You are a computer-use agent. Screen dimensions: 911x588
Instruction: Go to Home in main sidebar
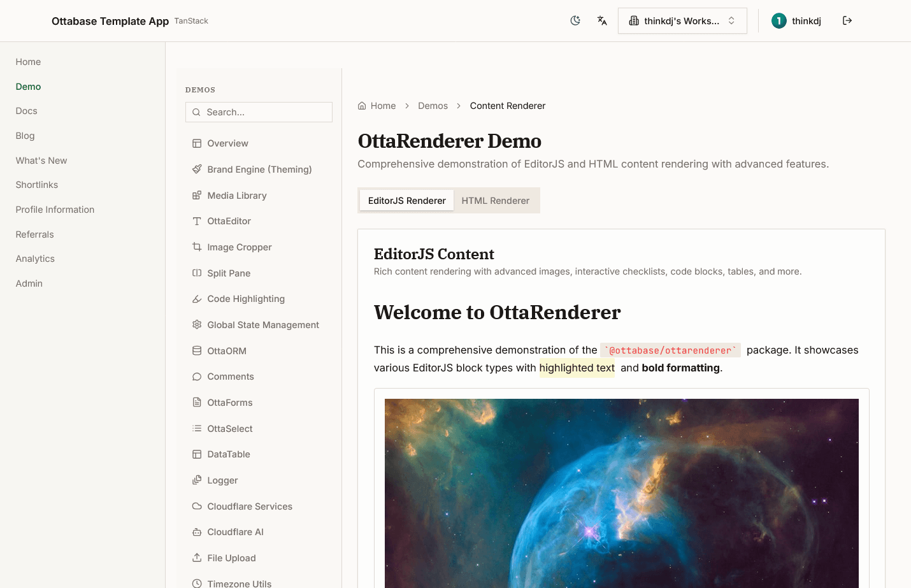(x=28, y=62)
